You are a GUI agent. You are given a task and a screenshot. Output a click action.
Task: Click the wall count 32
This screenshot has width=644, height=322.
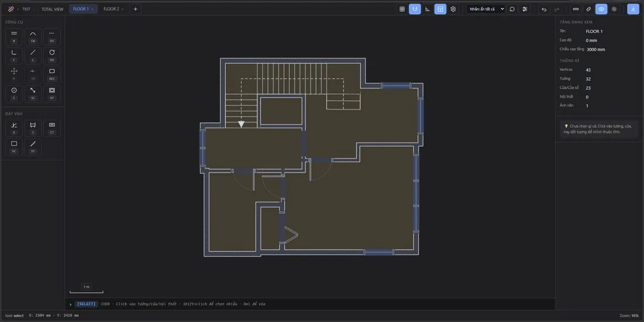588,79
